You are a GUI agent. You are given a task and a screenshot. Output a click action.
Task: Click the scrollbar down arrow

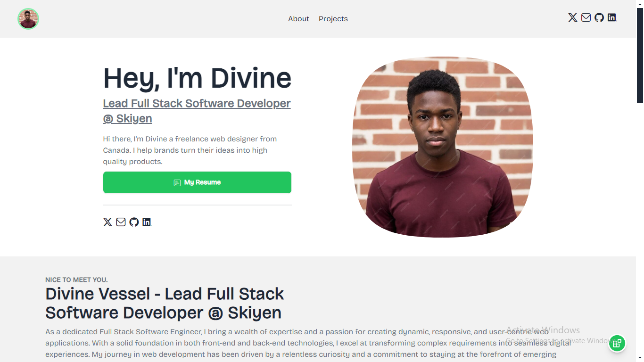[x=640, y=358]
